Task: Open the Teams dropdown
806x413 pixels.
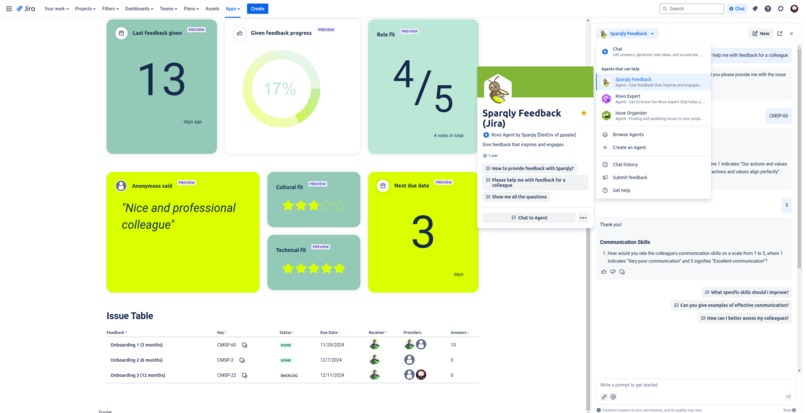Action: coord(168,9)
